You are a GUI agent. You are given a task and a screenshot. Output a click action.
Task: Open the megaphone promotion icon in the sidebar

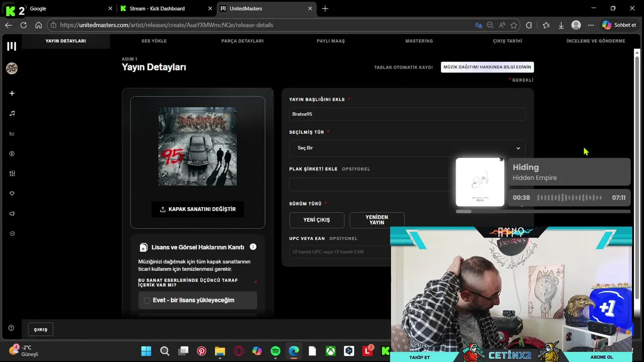click(12, 214)
